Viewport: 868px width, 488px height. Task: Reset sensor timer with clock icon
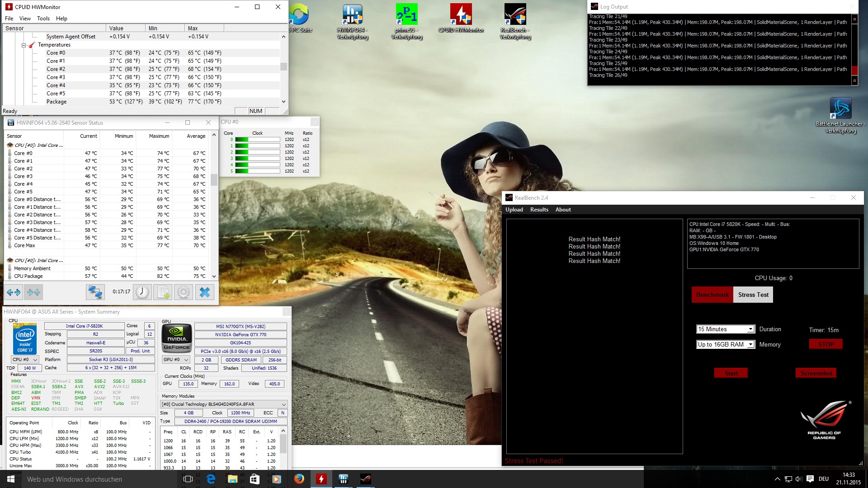click(x=142, y=292)
